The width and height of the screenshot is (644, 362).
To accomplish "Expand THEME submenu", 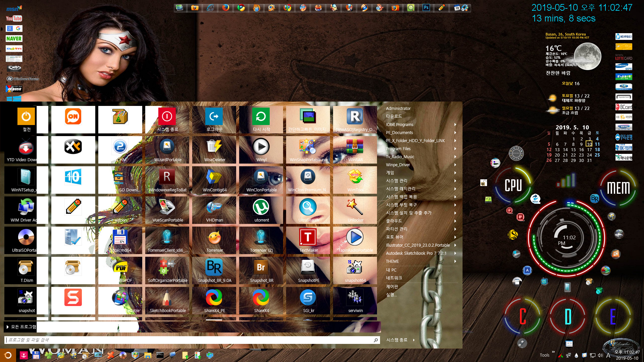I will pos(421,261).
